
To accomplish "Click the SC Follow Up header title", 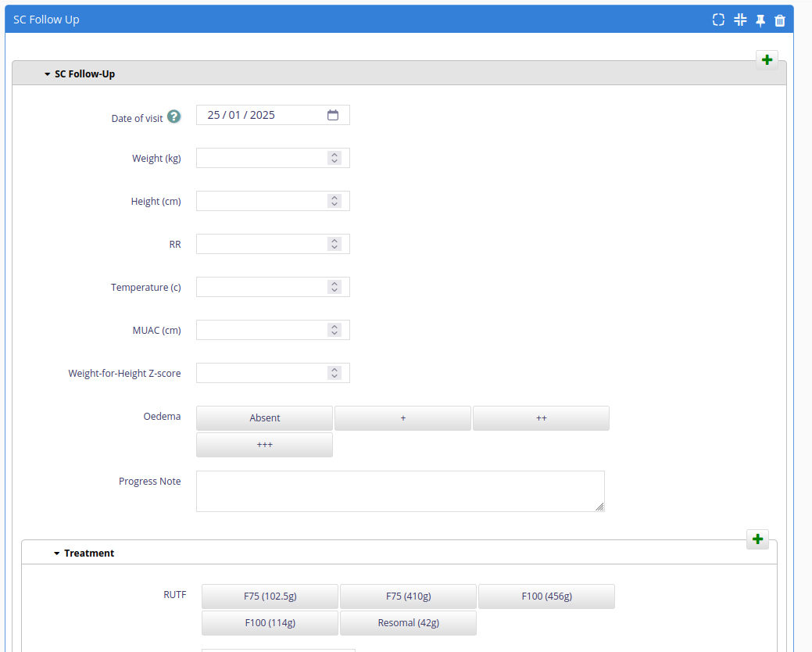I will click(46, 20).
